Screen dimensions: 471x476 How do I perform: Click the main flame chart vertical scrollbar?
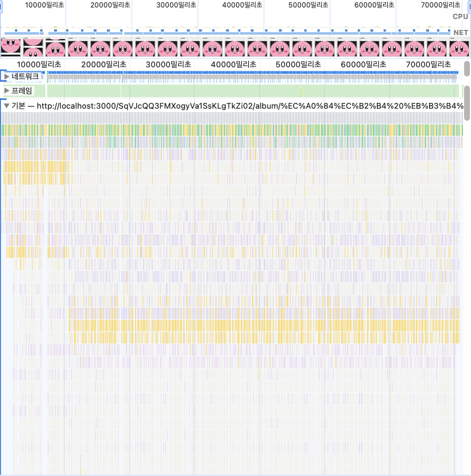[x=467, y=102]
